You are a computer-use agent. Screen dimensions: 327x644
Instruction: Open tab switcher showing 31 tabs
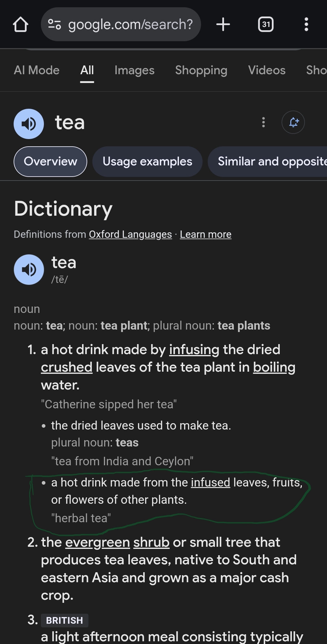pyautogui.click(x=266, y=24)
